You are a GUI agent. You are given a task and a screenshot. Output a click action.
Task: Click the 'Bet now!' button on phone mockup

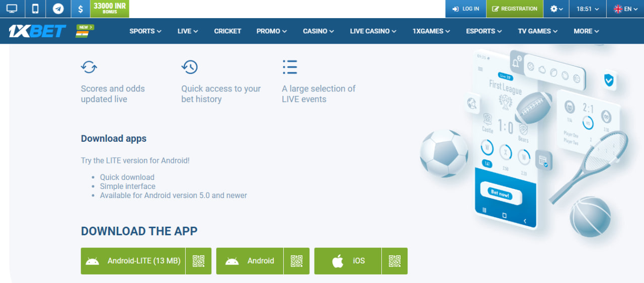[x=500, y=193]
